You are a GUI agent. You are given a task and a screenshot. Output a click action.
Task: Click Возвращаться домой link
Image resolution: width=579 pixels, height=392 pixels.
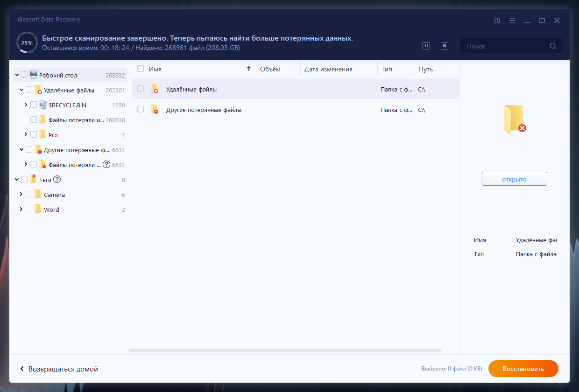click(x=64, y=369)
